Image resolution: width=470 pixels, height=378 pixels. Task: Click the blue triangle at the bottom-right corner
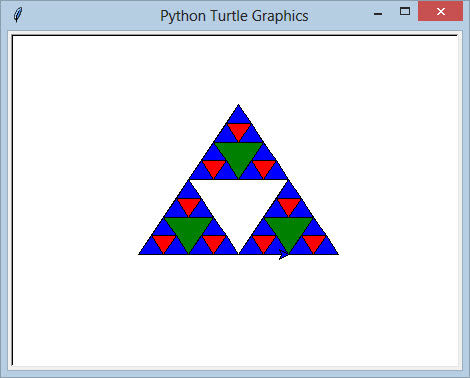(326, 248)
